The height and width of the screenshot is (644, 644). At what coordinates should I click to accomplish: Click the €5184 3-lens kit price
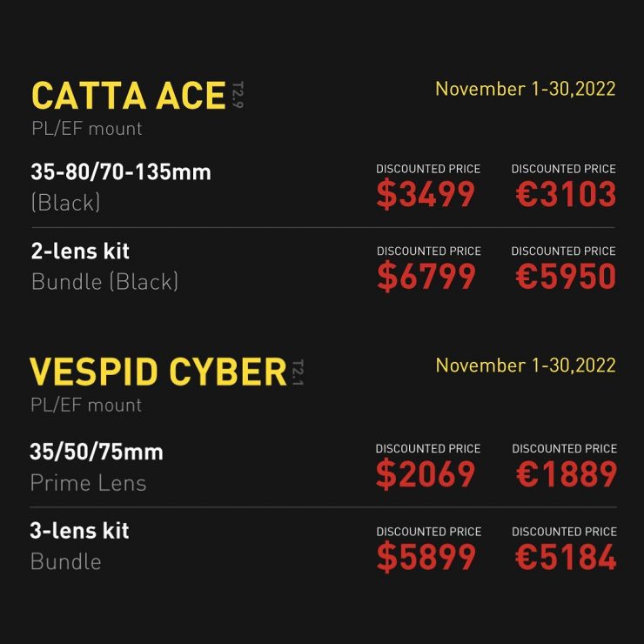(565, 557)
